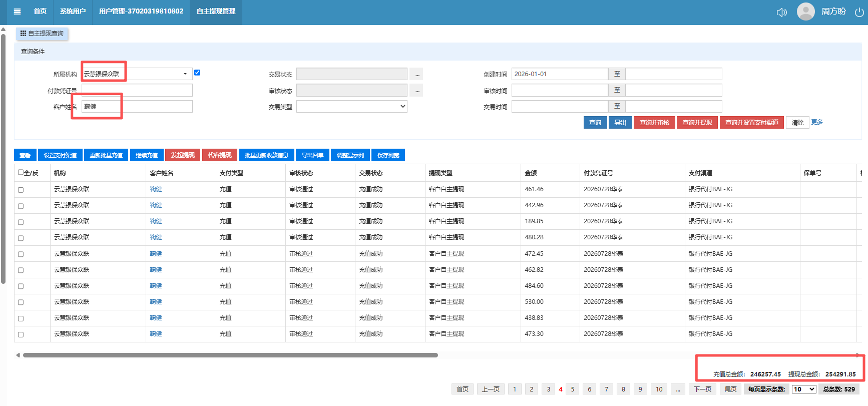
Task: Open the hamburger menu icon
Action: click(17, 12)
